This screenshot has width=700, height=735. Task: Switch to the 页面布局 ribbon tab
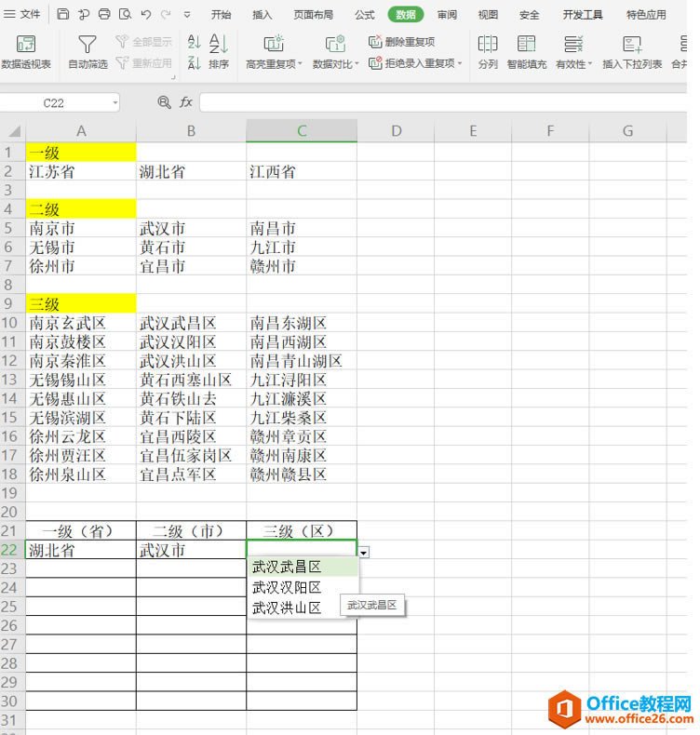[313, 15]
